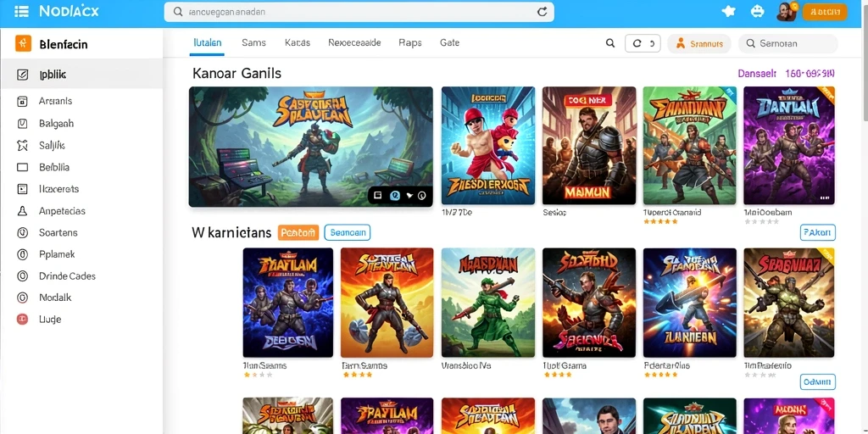The width and height of the screenshot is (868, 434).
Task: Click the Sernoan search field
Action: [x=788, y=43]
